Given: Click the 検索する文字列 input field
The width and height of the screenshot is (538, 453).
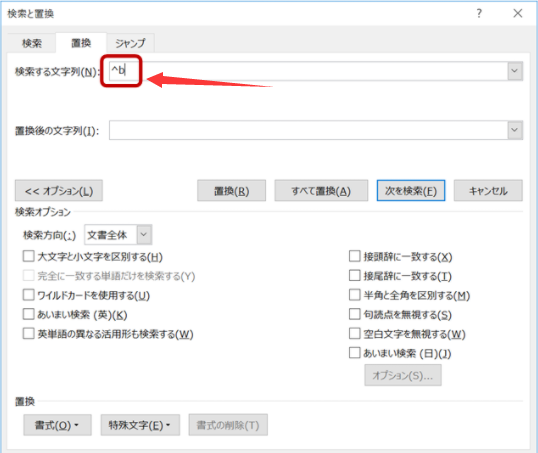Looking at the screenshot, I should (x=308, y=71).
